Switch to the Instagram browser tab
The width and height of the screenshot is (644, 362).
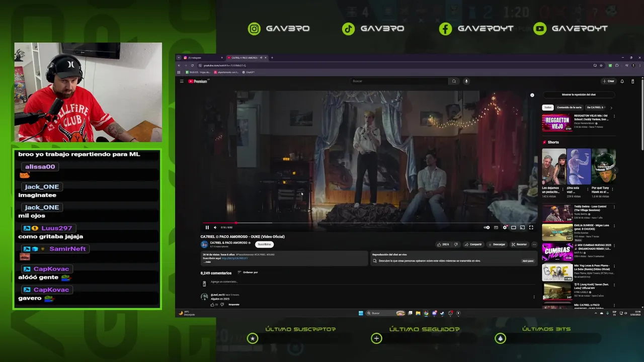(202, 58)
